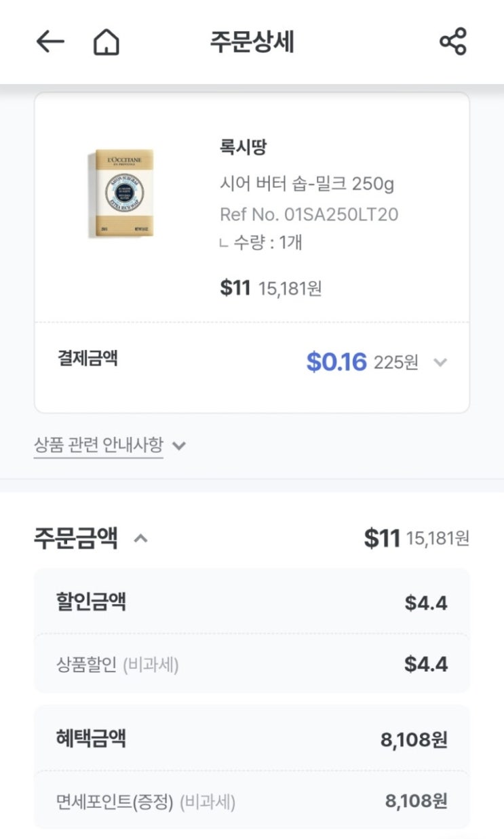
Task: Tap the share icon
Action: (x=453, y=42)
